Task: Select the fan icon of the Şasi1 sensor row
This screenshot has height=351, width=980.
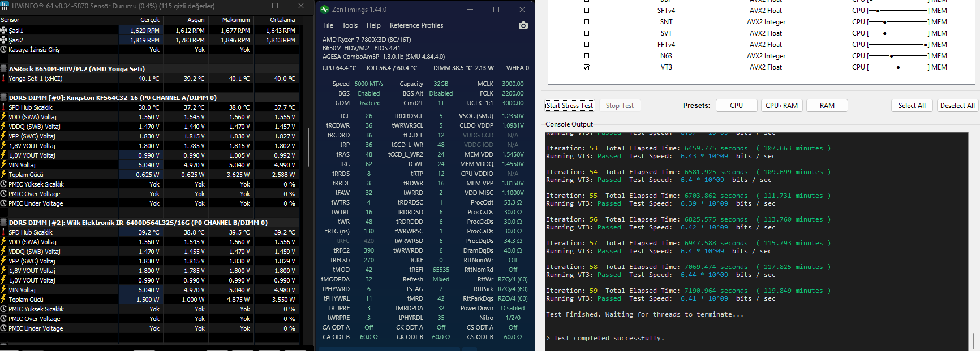Action: 4,31
